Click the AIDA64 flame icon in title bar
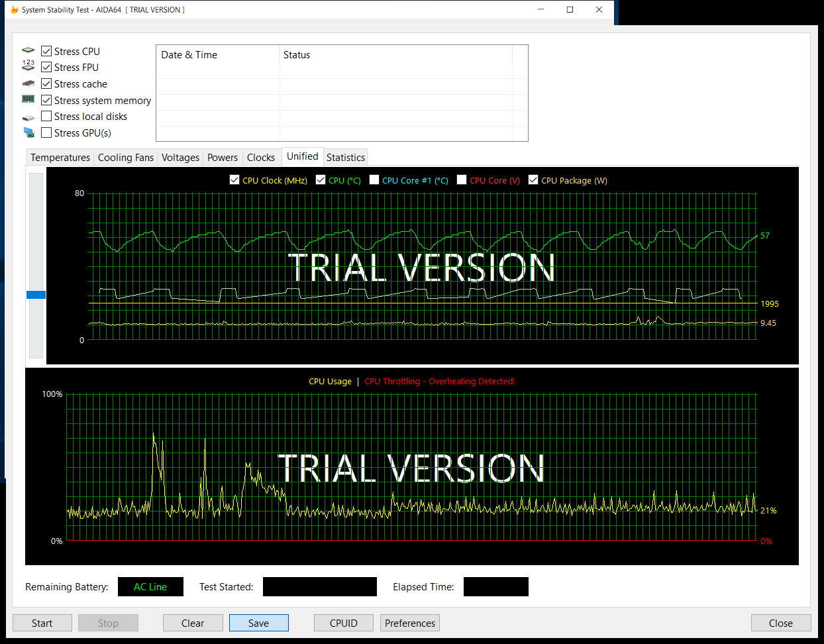The height and width of the screenshot is (644, 824). coord(15,10)
